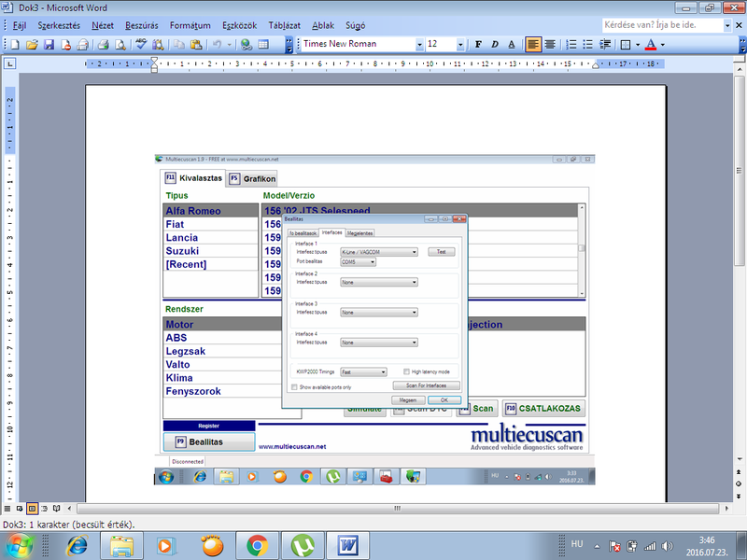Run the ABC spelling check
Screen dimensions: 747x560
[x=141, y=45]
